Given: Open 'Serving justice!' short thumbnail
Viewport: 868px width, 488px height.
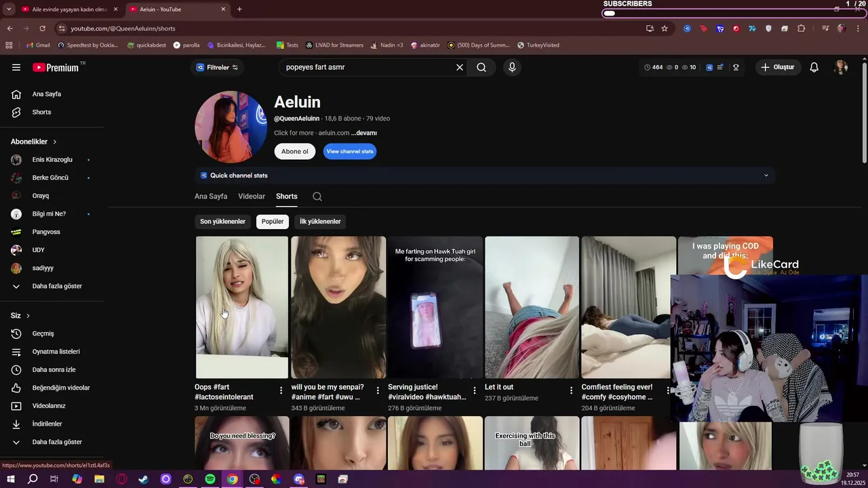Looking at the screenshot, I should [x=435, y=307].
